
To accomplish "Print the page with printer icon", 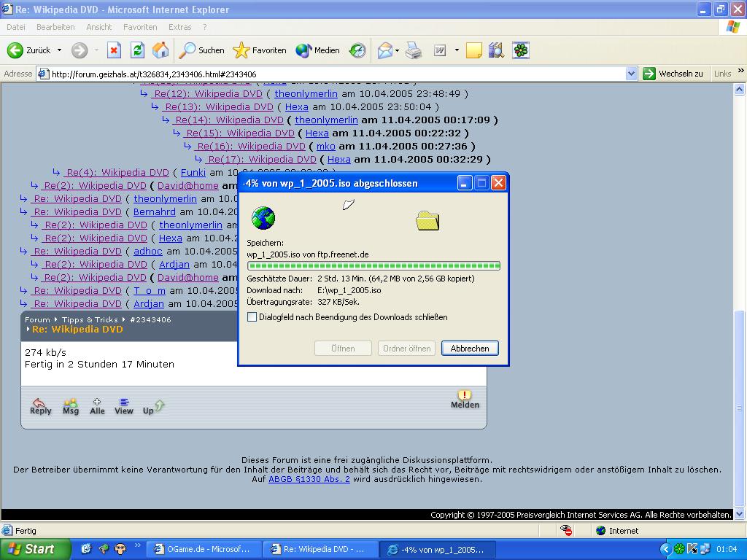I will click(x=414, y=50).
